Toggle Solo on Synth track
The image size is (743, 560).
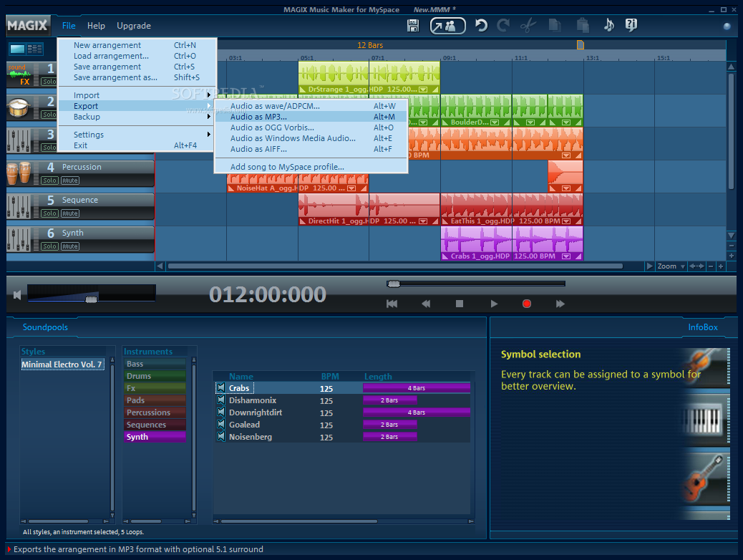point(49,246)
